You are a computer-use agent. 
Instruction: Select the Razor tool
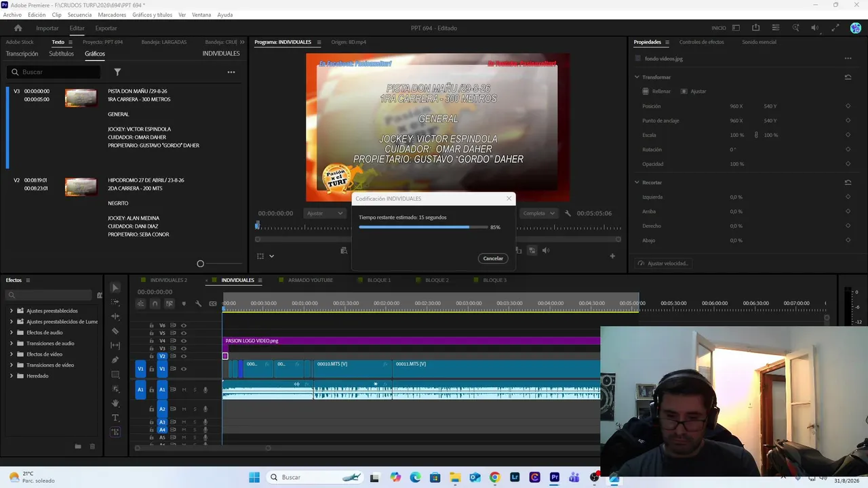pos(115,331)
